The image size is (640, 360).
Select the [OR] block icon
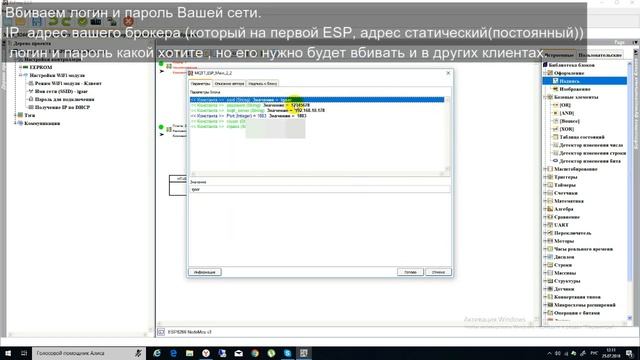tap(555, 105)
